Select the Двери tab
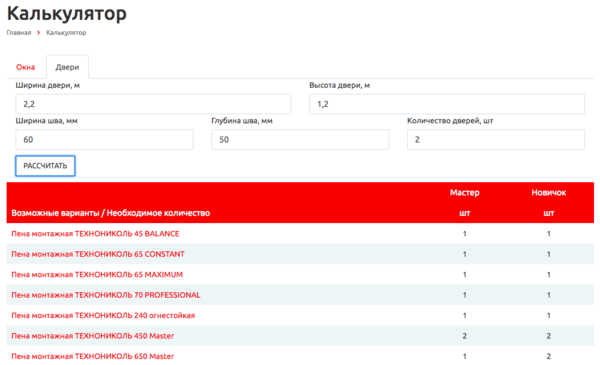The image size is (600, 365). [x=67, y=67]
